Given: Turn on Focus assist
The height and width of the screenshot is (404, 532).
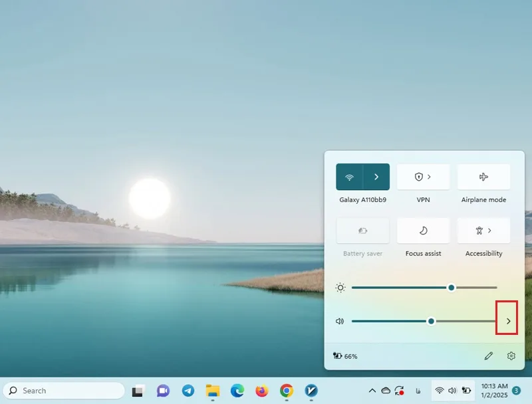Looking at the screenshot, I should pyautogui.click(x=423, y=231).
